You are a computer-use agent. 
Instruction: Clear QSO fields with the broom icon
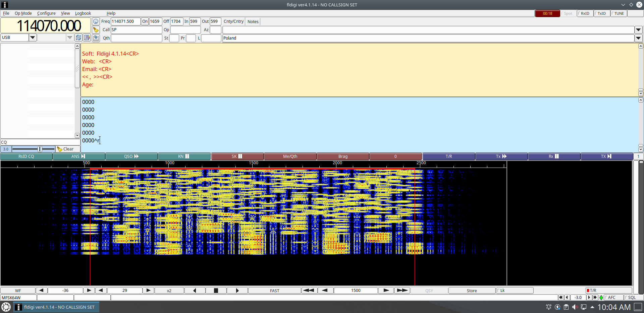pos(96,30)
